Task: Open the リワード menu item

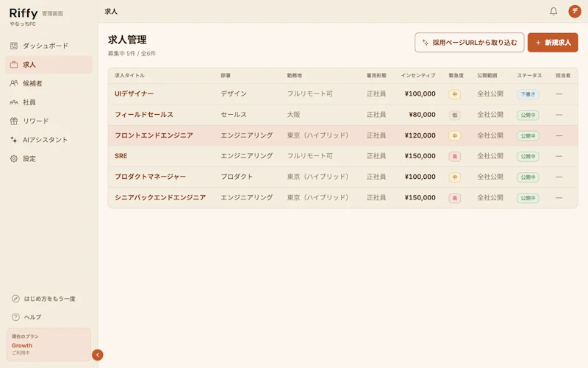Action: click(x=49, y=121)
